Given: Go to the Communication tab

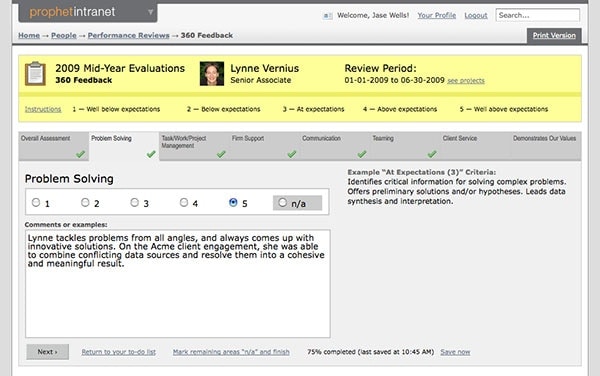Looking at the screenshot, I should pos(335,146).
